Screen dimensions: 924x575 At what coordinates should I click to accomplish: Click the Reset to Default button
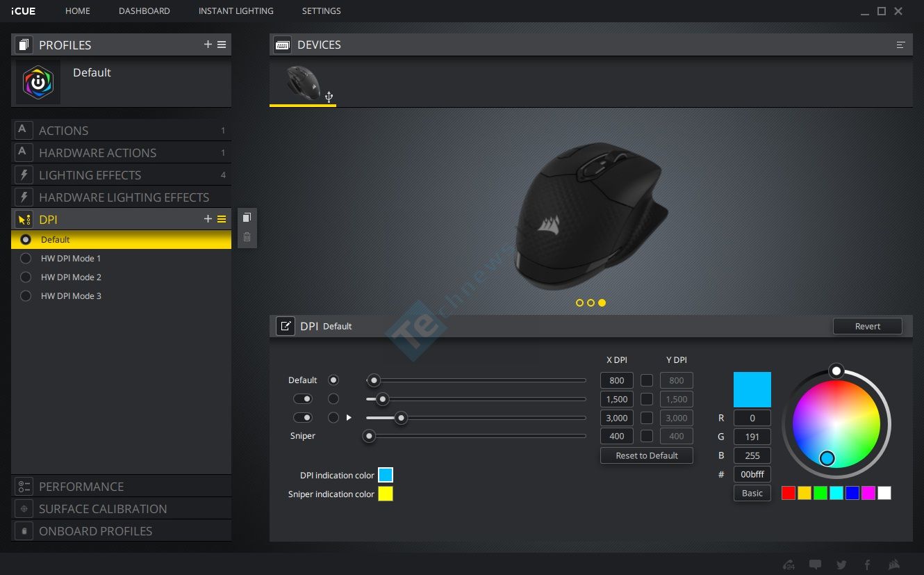point(647,455)
